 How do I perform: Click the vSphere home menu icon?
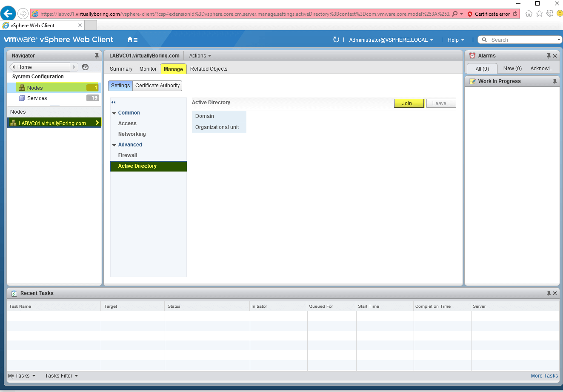132,40
